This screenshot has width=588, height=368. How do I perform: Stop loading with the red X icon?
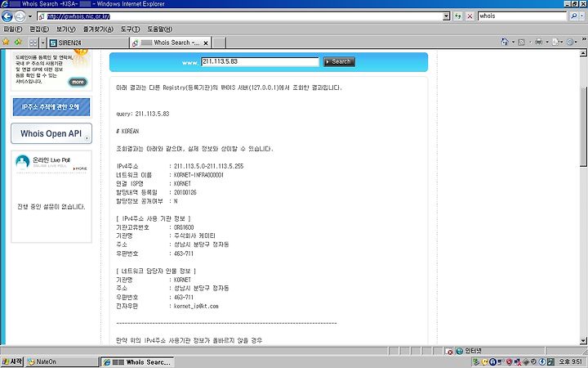point(470,16)
